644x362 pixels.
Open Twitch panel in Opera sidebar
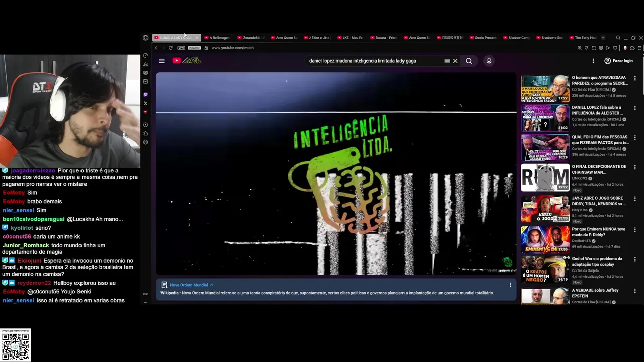145,95
